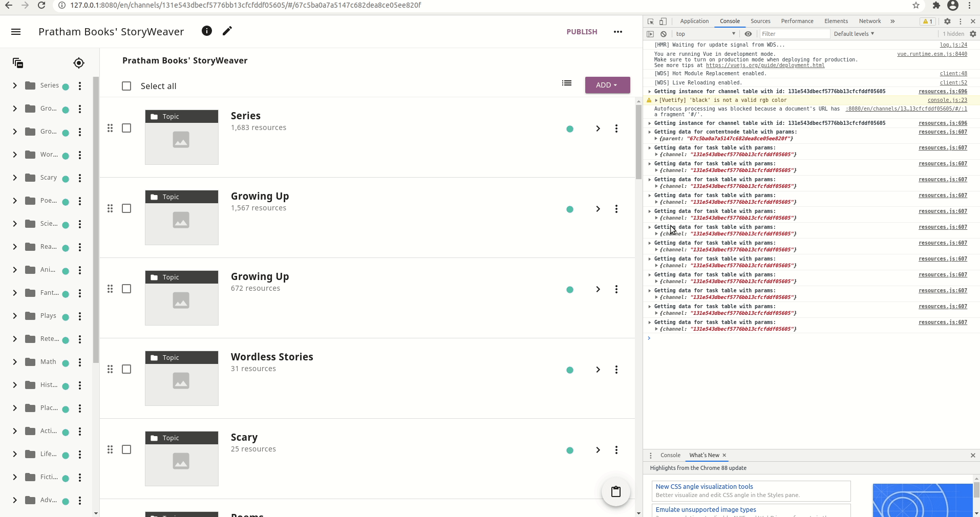
Task: Open New CSS angle visualization tools
Action: (x=704, y=487)
